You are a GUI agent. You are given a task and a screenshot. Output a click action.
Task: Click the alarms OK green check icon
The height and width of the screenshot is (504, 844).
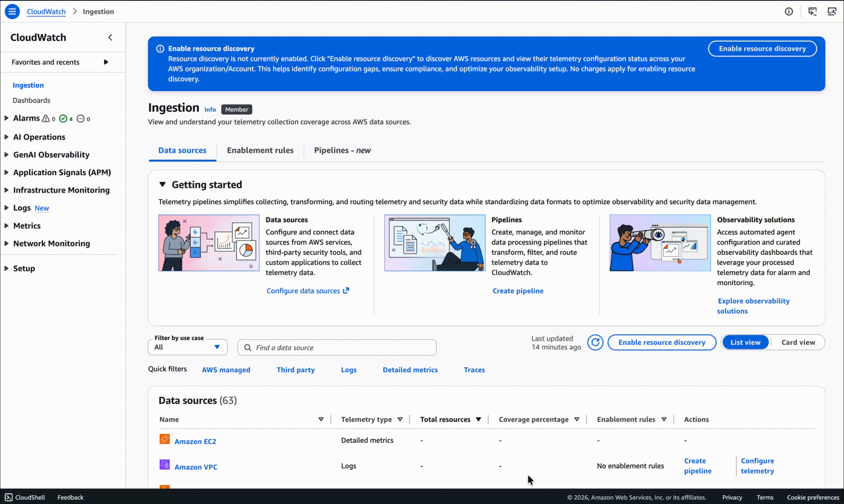click(63, 119)
